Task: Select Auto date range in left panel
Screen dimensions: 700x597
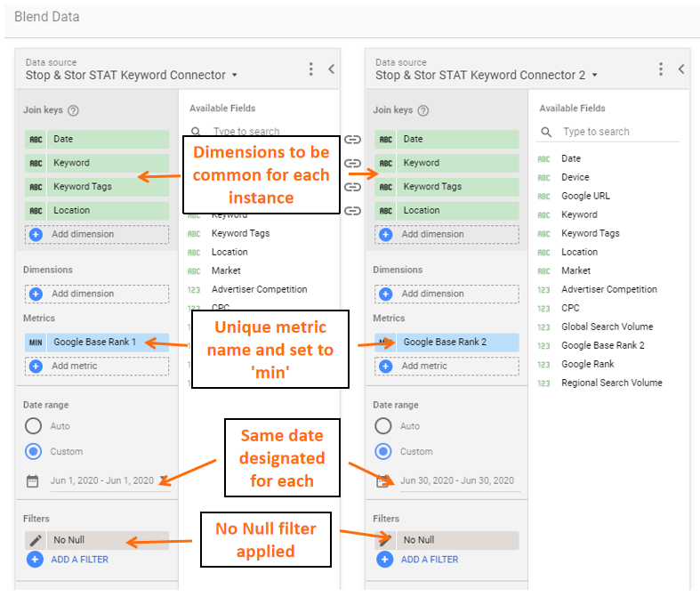Action: pyautogui.click(x=34, y=426)
